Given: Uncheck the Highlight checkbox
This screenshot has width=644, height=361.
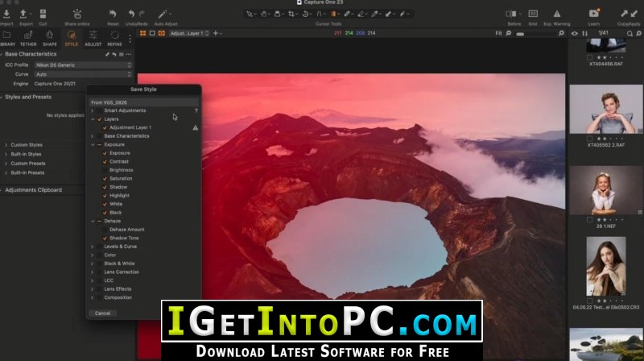Looking at the screenshot, I should [x=105, y=196].
